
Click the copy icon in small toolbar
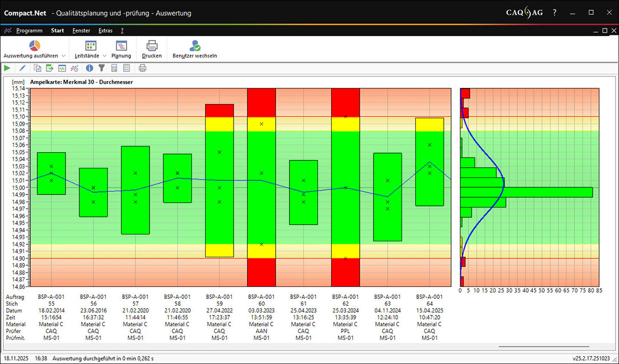click(x=38, y=68)
